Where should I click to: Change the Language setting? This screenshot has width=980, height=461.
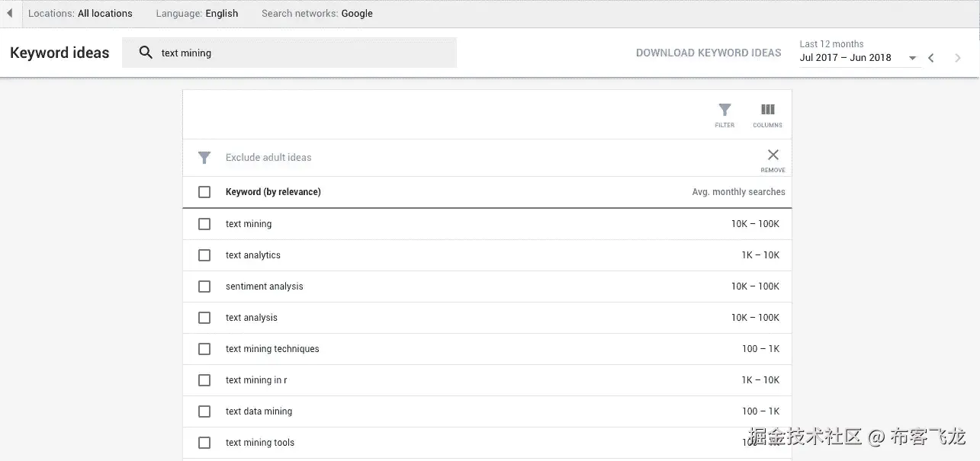point(197,14)
